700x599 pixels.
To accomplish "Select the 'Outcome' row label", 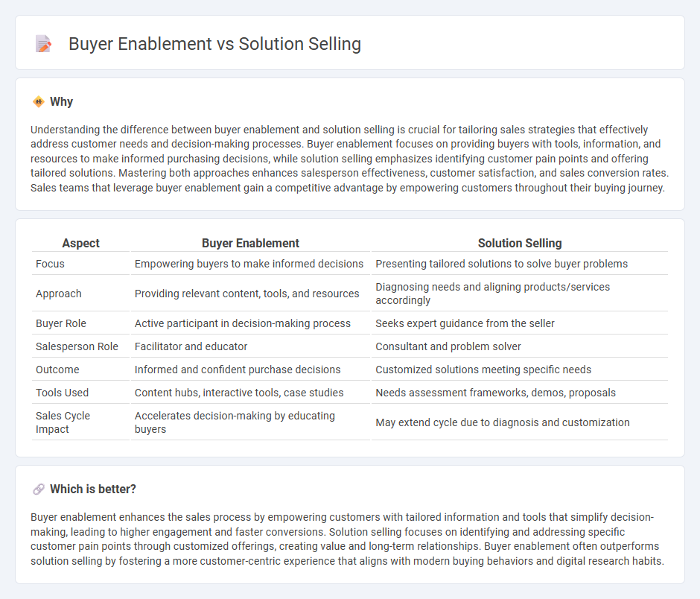I will [x=57, y=370].
